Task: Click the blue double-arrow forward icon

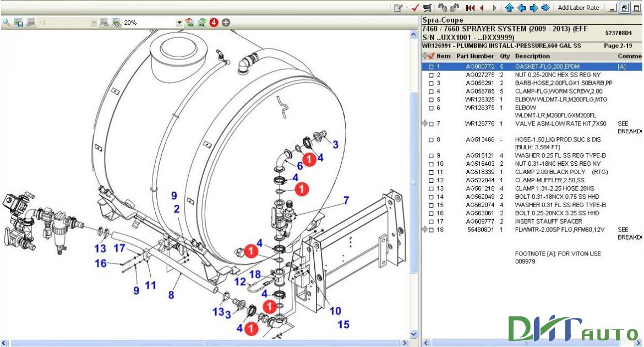Action: 546,8
